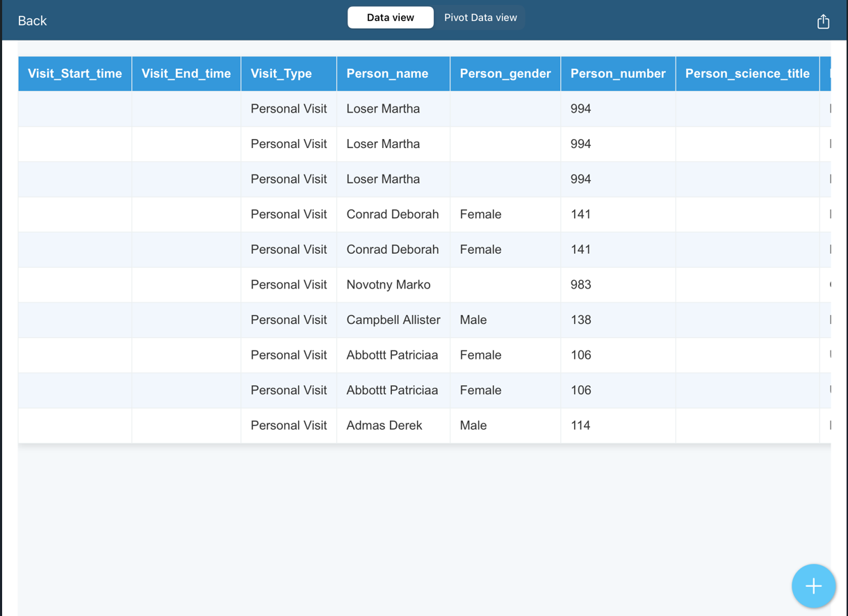The height and width of the screenshot is (616, 848).
Task: Click the Visit_Start_time column header
Action: 75,74
